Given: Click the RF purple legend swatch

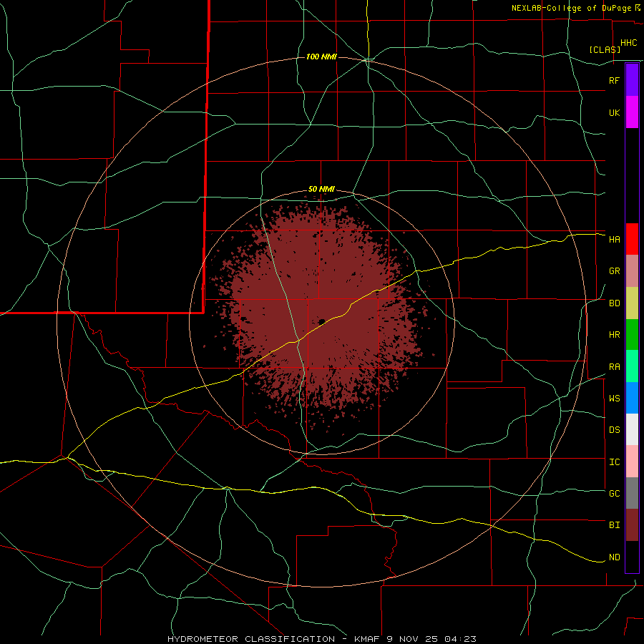Looking at the screenshot, I should [x=632, y=80].
